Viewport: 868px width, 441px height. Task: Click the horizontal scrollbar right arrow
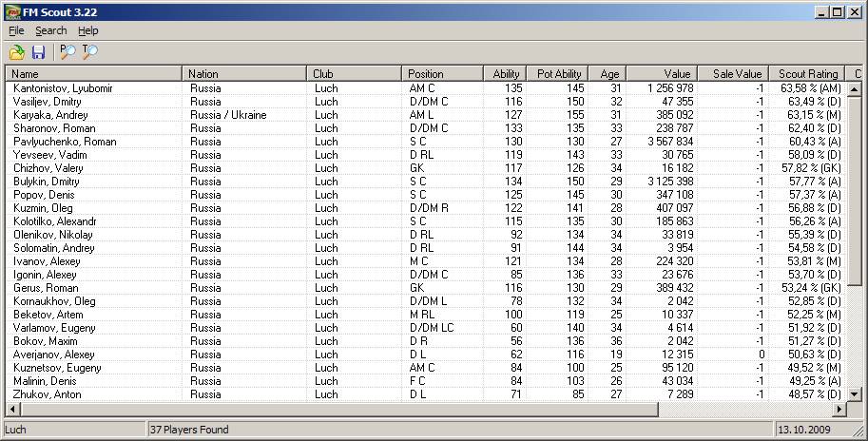(x=839, y=410)
